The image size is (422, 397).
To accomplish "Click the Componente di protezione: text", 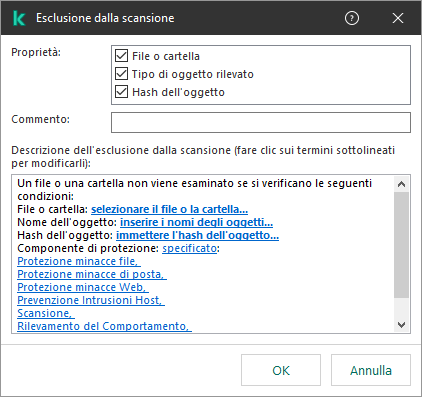I will [x=88, y=248].
